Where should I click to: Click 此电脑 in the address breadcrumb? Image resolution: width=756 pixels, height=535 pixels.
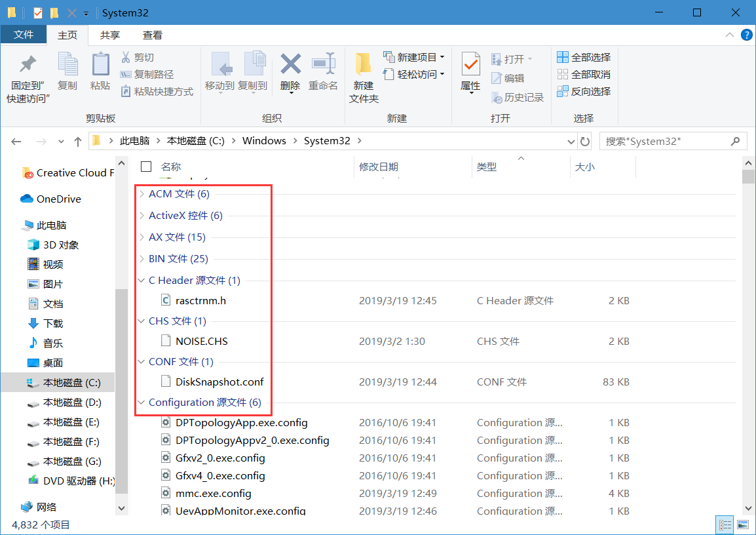(134, 141)
